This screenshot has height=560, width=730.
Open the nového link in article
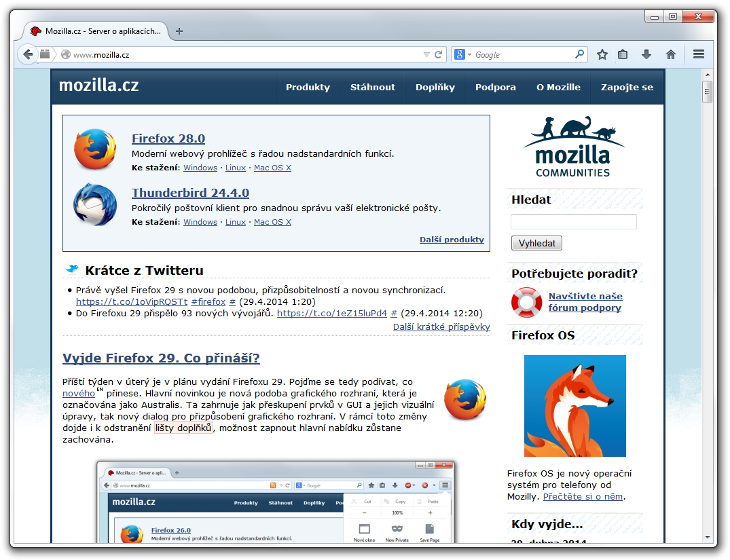point(79,393)
